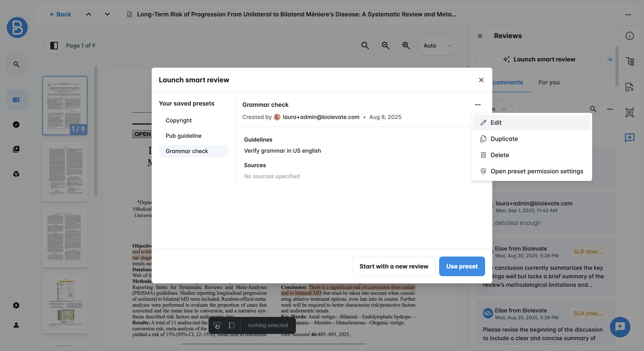644x351 pixels.
Task: Open the Auto zoom level dropdown
Action: [438, 46]
